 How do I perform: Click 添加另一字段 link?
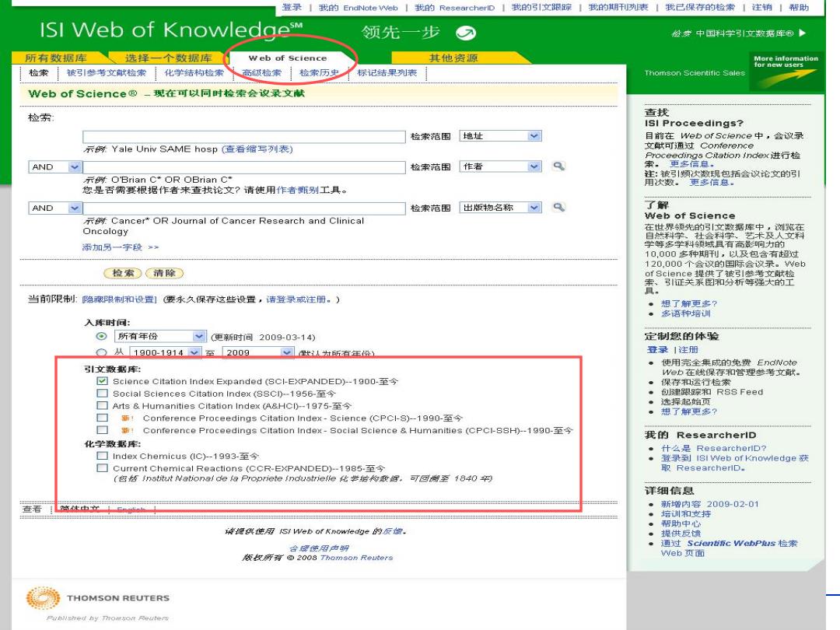[x=120, y=247]
